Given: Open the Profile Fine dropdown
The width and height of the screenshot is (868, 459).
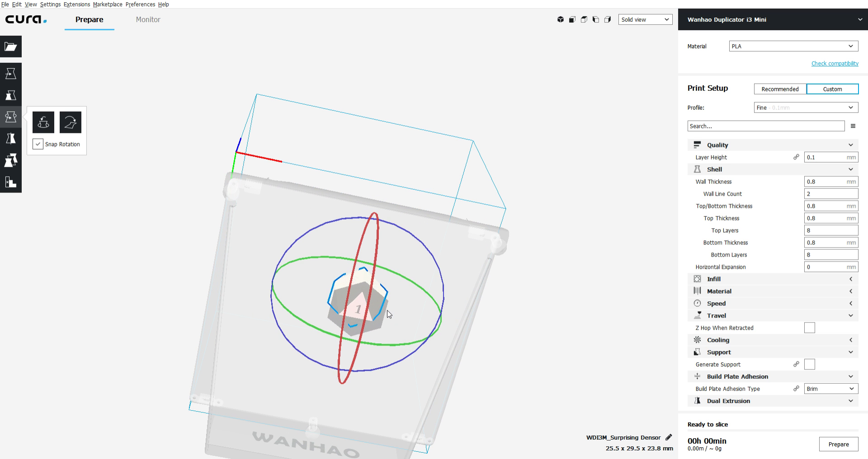Looking at the screenshot, I should click(x=806, y=108).
